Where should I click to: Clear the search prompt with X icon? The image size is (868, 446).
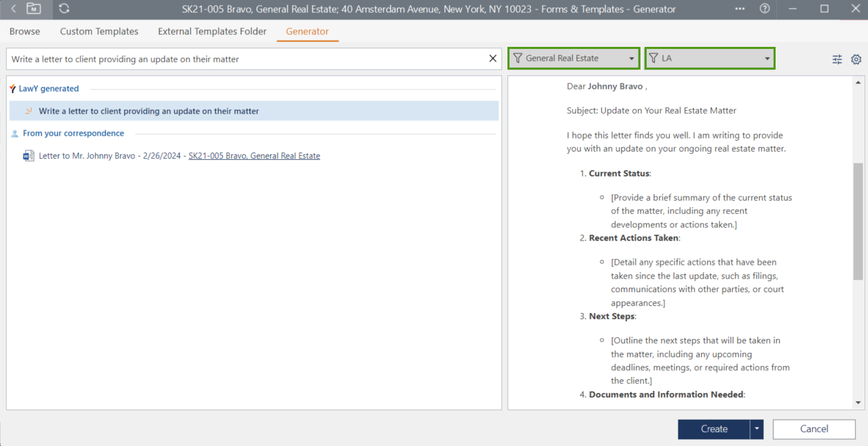493,59
